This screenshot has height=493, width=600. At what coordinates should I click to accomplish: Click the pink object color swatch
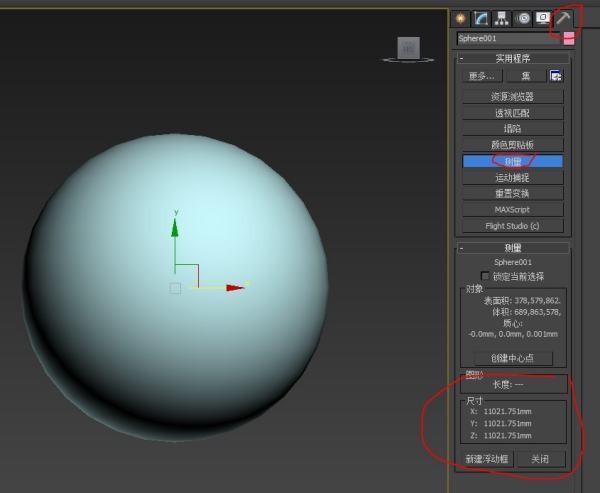(x=569, y=38)
